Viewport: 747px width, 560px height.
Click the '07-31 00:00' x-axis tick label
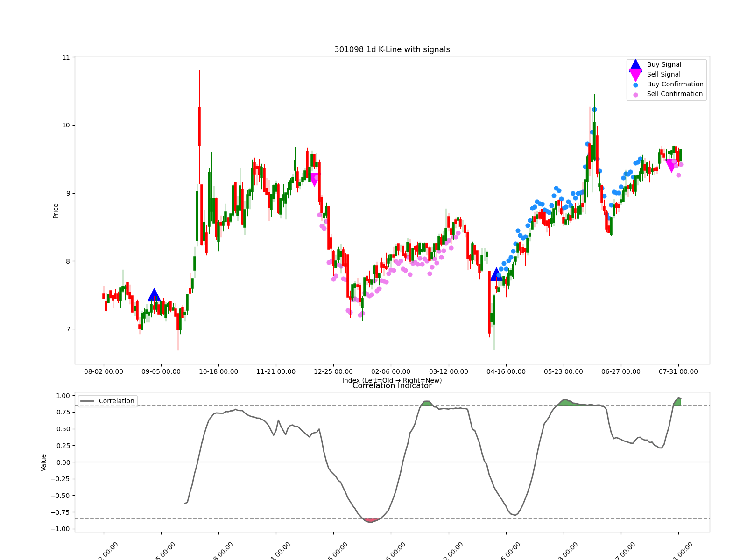[x=678, y=372]
